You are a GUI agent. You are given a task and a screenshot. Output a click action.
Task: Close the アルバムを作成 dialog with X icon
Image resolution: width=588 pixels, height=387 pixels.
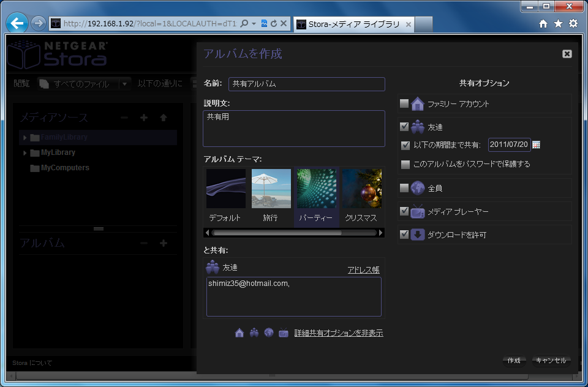(567, 54)
